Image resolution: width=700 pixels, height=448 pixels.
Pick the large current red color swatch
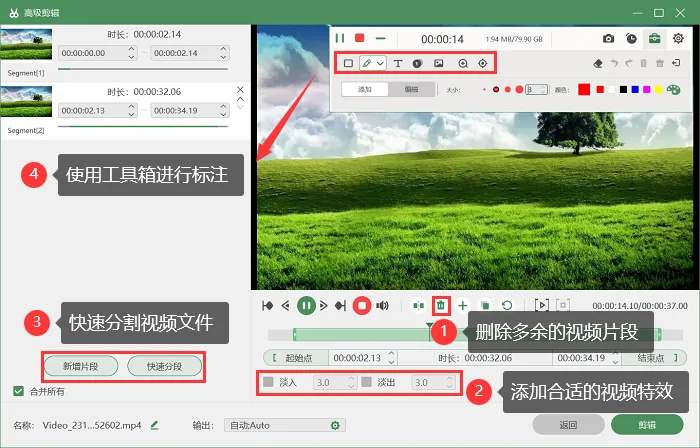pyautogui.click(x=584, y=89)
